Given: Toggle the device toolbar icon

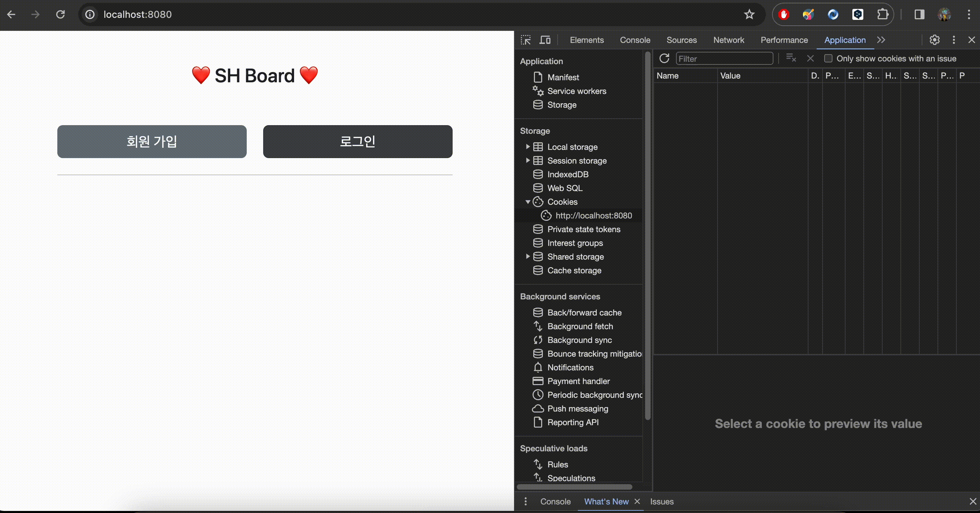Looking at the screenshot, I should (545, 40).
